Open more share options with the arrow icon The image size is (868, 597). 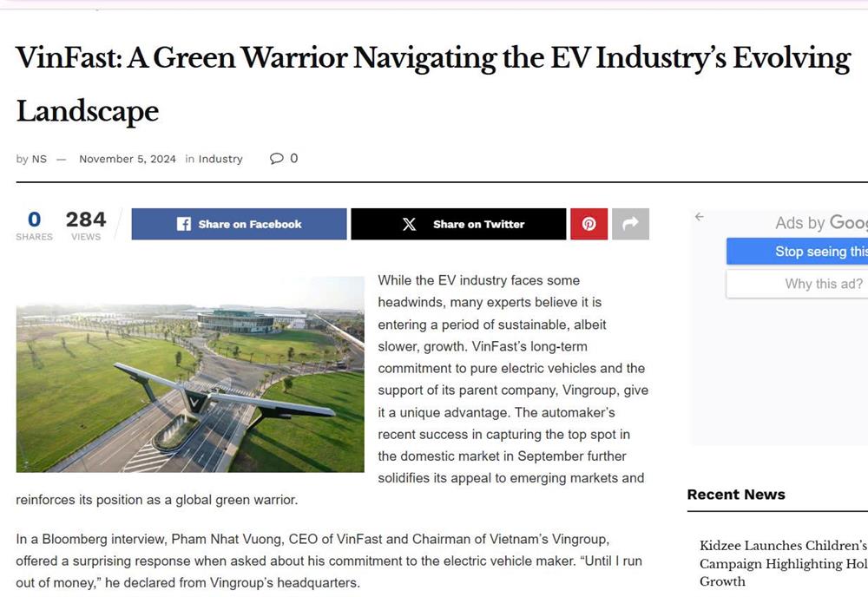tap(631, 224)
